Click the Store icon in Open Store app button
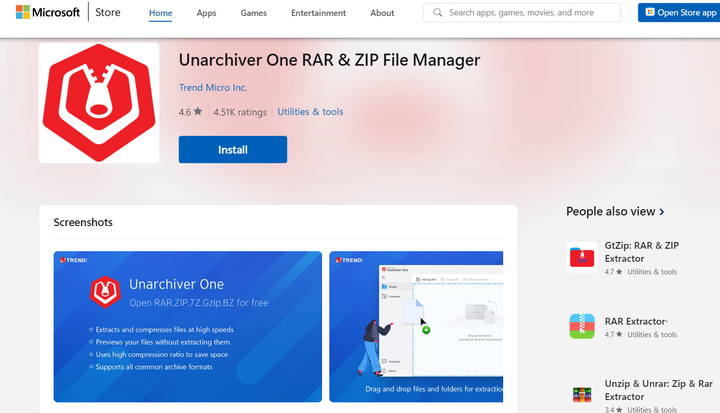 (x=650, y=12)
